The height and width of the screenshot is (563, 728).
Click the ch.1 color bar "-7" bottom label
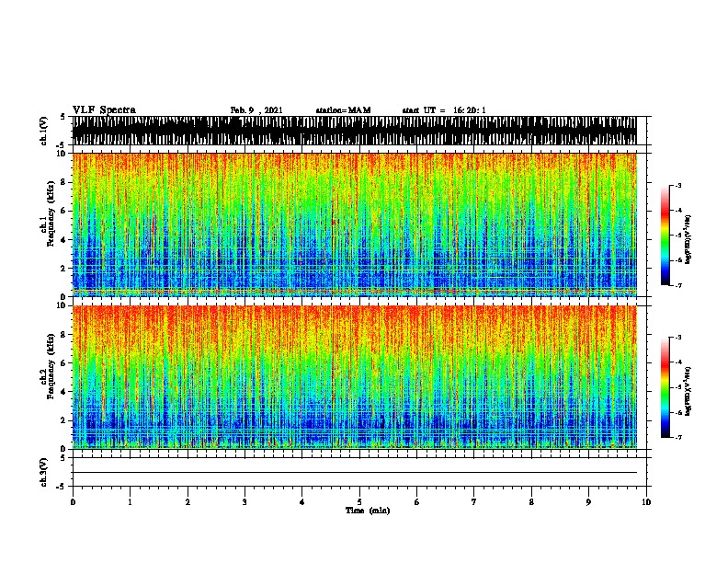tap(678, 285)
